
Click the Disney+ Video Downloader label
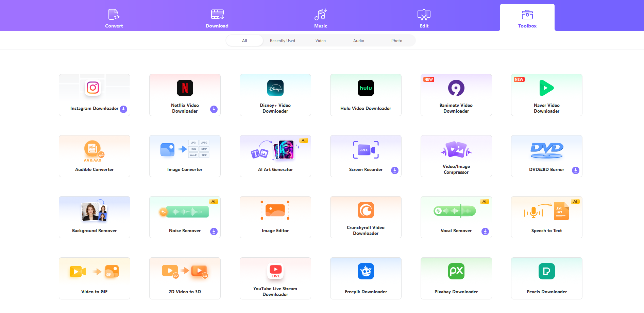pos(275,108)
